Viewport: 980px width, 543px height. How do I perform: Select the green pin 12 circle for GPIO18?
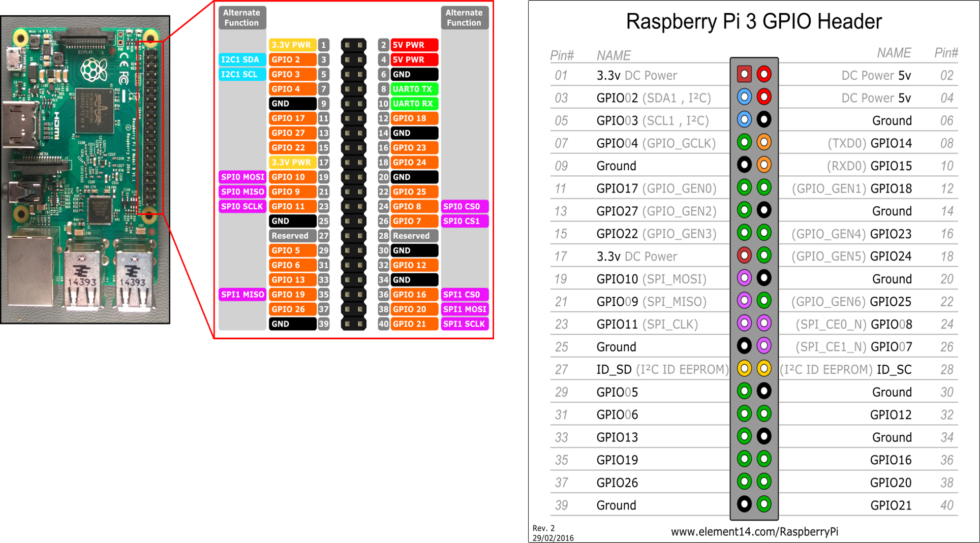point(763,187)
